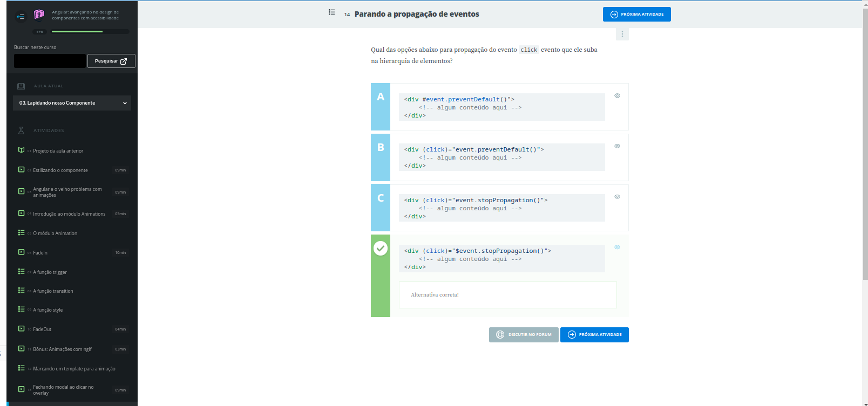Open the Angular course title link

[x=85, y=15]
